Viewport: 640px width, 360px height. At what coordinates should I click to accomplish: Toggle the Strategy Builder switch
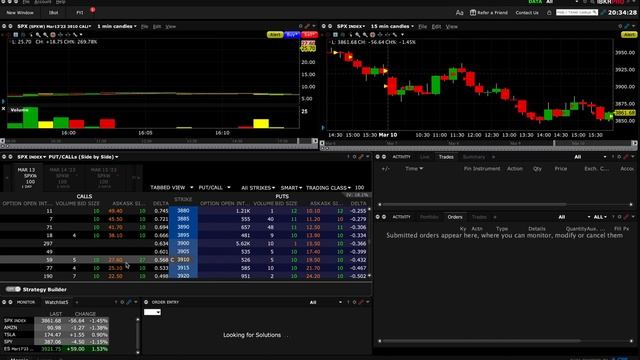point(13,289)
